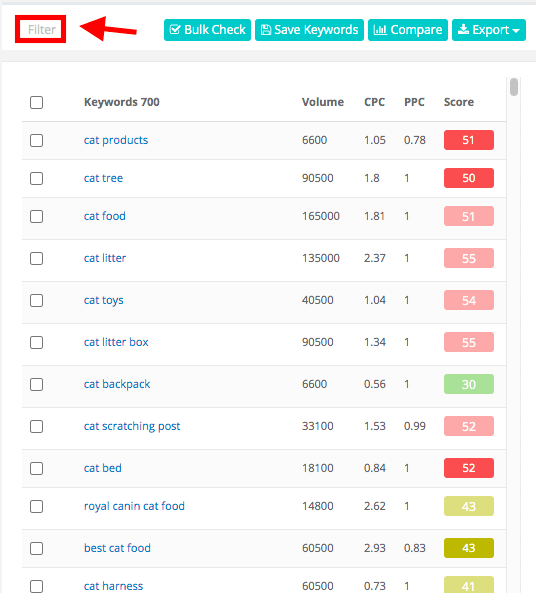Click the Compare bar chart icon
This screenshot has height=593, width=536.
[x=380, y=29]
